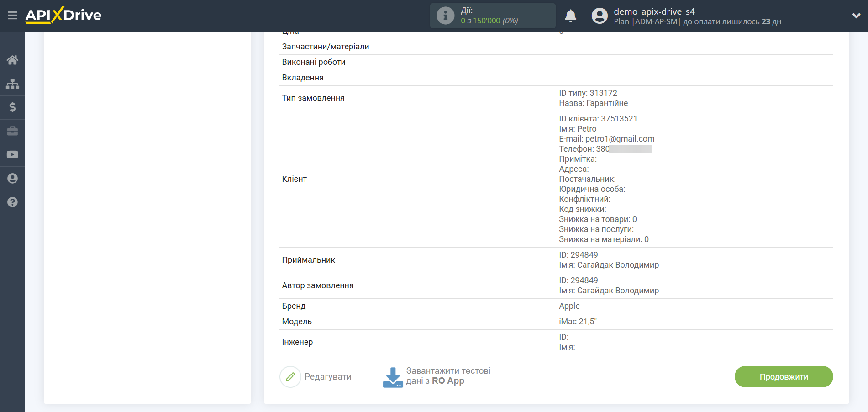
Task: Click the ApiX-Drive logo
Action: click(63, 16)
